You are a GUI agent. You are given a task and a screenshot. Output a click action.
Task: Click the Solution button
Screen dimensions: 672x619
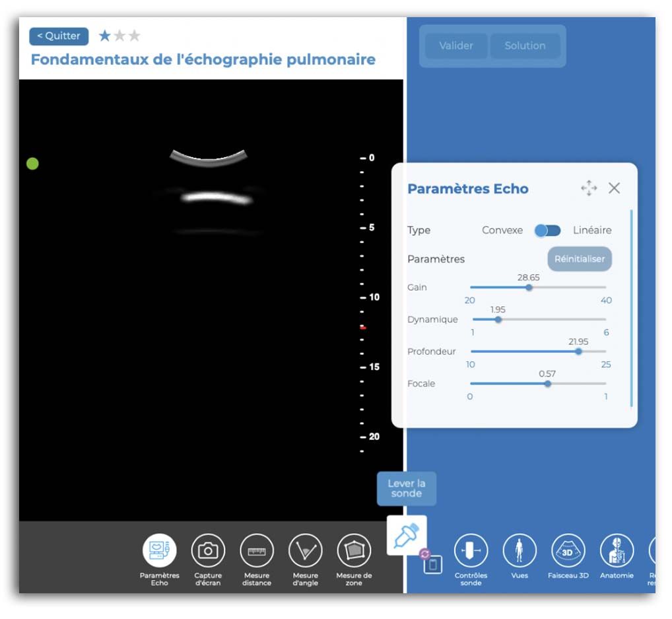tap(525, 46)
